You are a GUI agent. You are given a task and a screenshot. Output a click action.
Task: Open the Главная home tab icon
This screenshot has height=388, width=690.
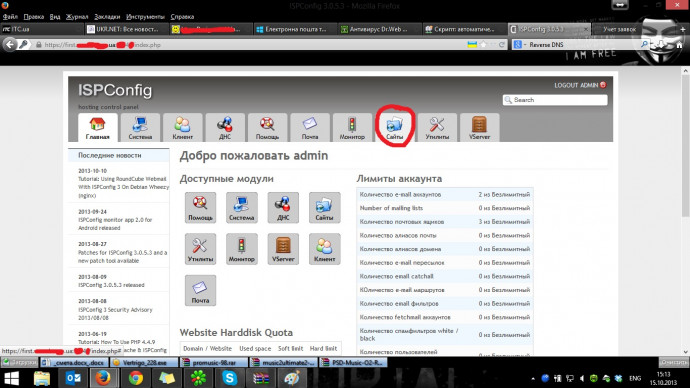tap(98, 128)
